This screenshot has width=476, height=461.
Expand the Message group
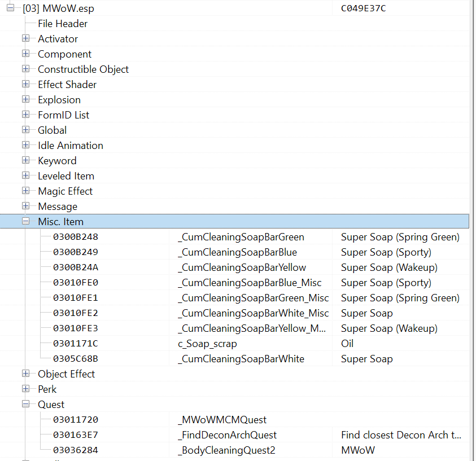coord(26,205)
